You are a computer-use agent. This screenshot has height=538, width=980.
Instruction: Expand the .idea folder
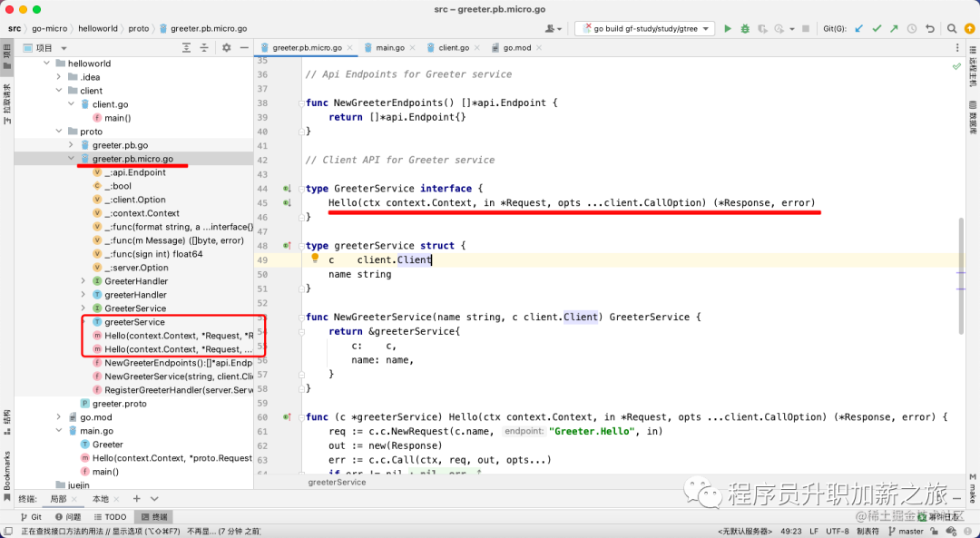coord(59,77)
